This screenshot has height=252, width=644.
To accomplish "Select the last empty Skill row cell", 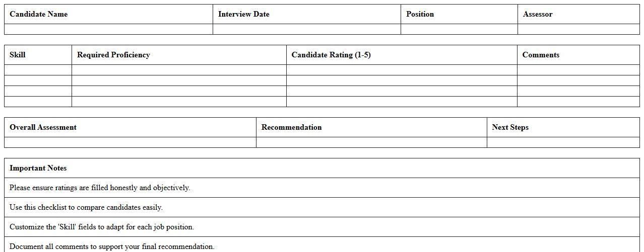I will [38, 102].
